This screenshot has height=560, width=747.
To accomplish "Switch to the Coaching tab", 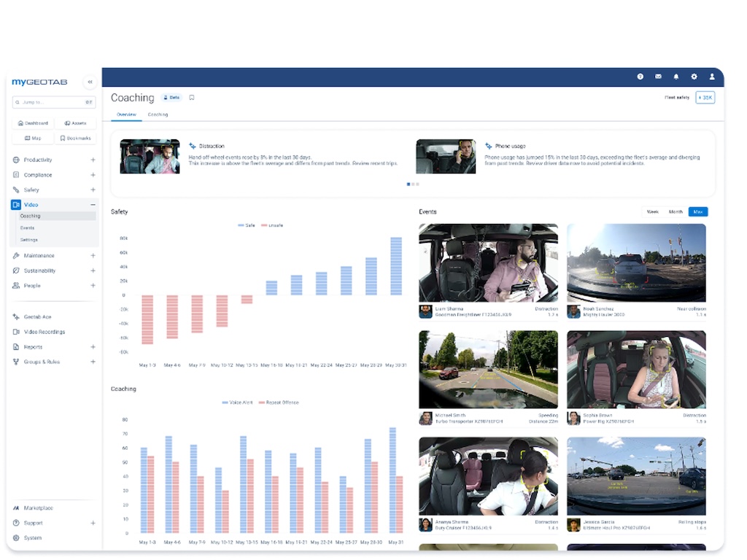I will tap(158, 114).
